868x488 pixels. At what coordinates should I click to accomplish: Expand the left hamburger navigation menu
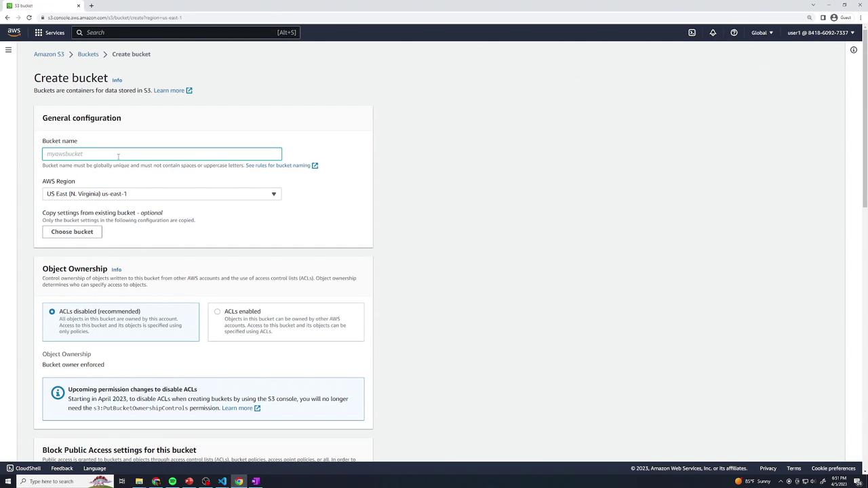[x=8, y=49]
